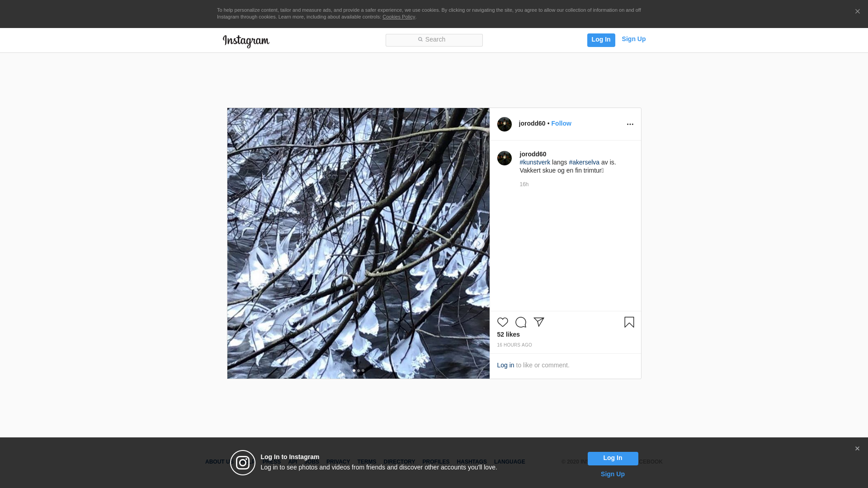868x488 pixels.
Task: Open the #akerselva hashtag link
Action: click(584, 162)
